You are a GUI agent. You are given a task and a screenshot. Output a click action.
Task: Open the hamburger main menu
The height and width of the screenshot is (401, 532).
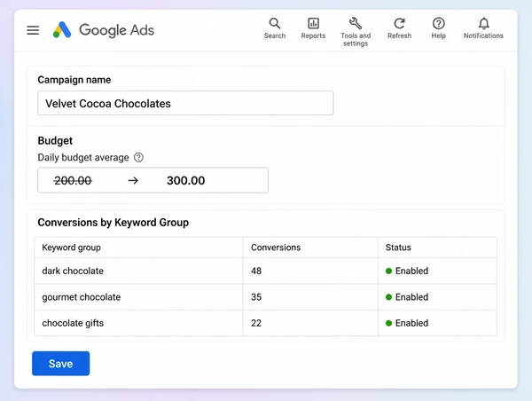point(33,30)
